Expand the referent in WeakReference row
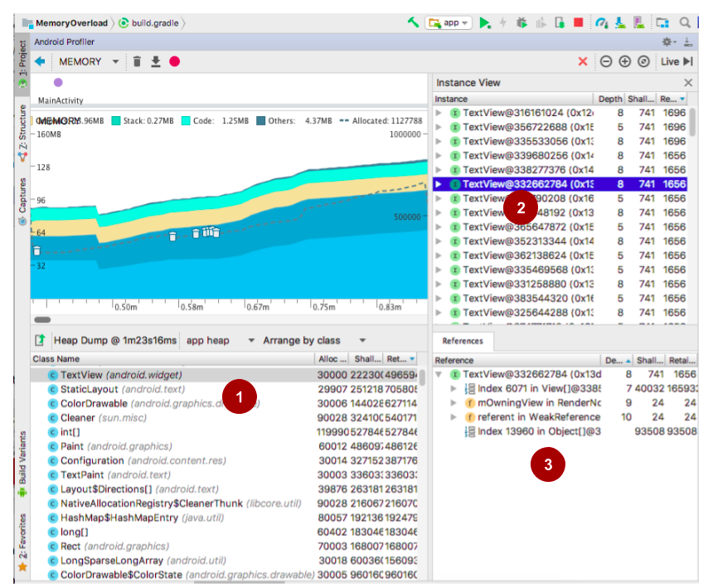The height and width of the screenshot is (588, 713). [454, 417]
